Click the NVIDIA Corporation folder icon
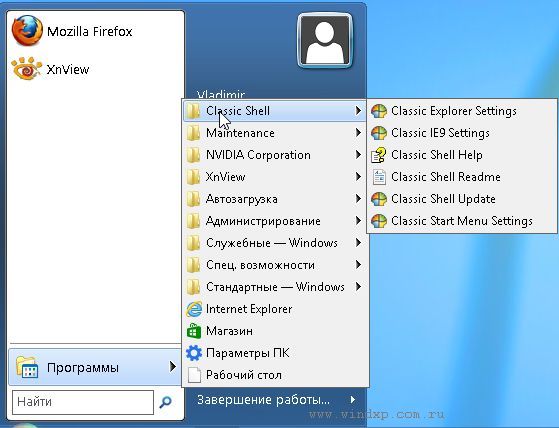559x428 pixels. click(x=194, y=155)
